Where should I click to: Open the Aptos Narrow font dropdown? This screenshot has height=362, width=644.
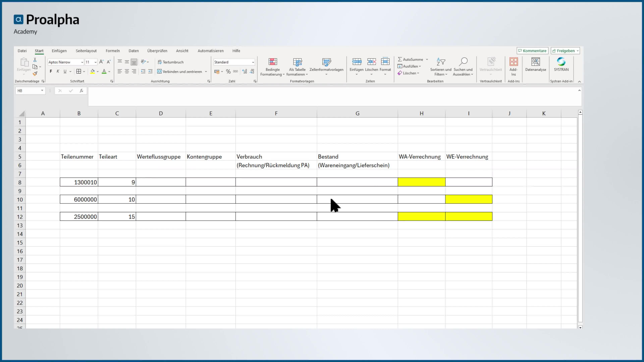click(x=82, y=62)
